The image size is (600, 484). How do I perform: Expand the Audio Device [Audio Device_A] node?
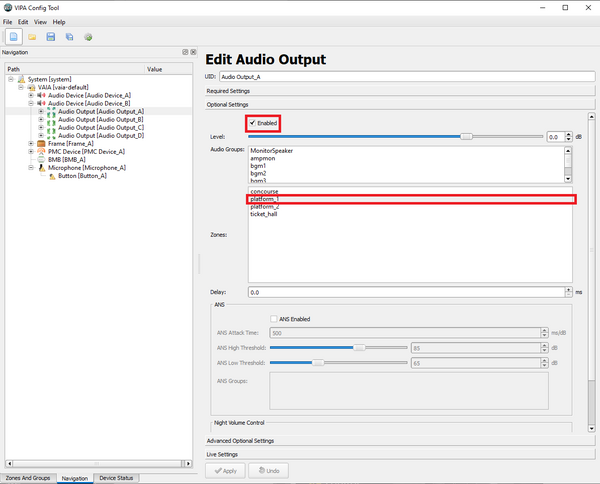(32, 95)
